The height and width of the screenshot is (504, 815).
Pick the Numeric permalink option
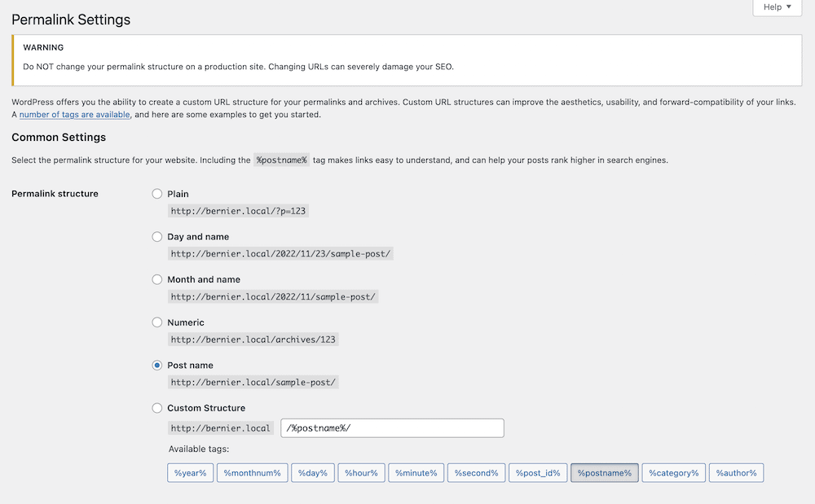(x=157, y=322)
